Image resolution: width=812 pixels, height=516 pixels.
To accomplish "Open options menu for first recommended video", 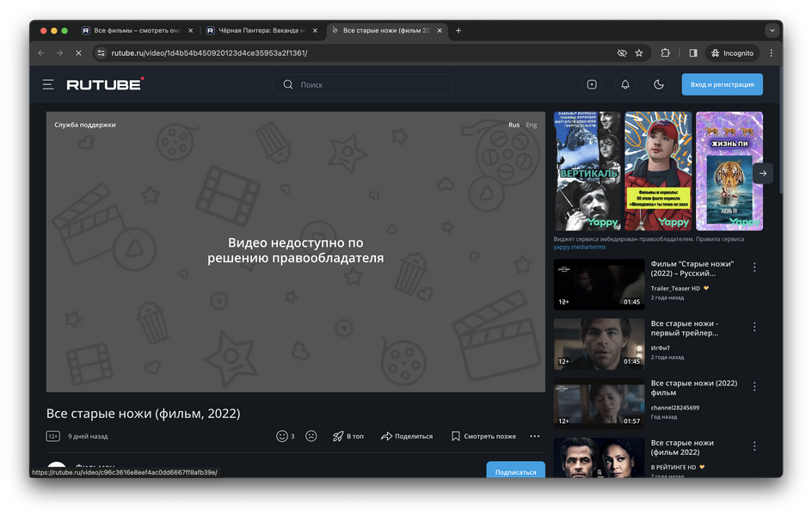I will click(754, 267).
